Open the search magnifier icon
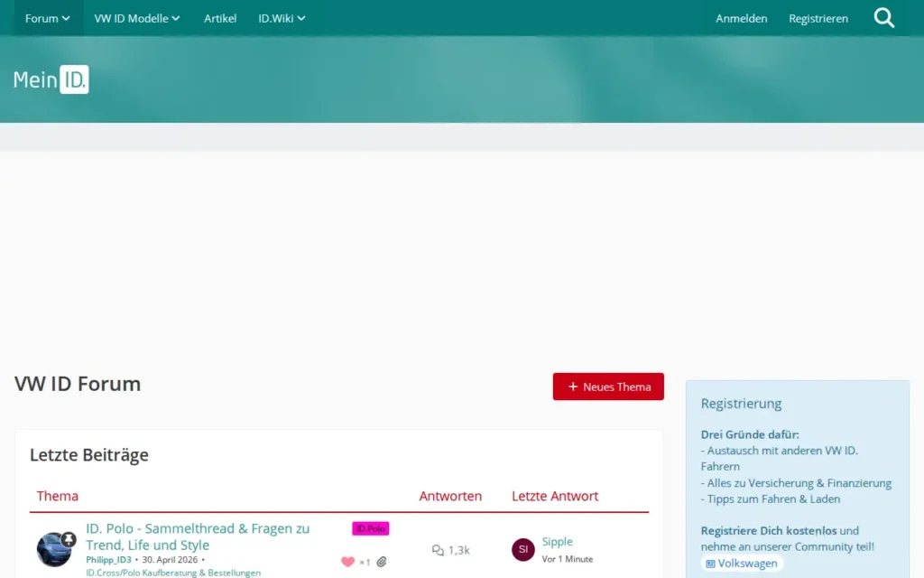The image size is (924, 578). 884,18
